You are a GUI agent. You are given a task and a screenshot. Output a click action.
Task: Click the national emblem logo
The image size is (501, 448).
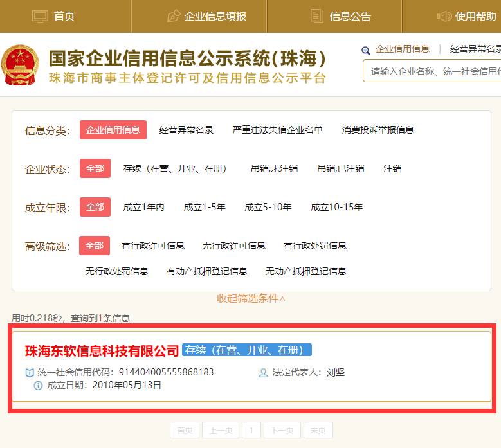pos(20,65)
